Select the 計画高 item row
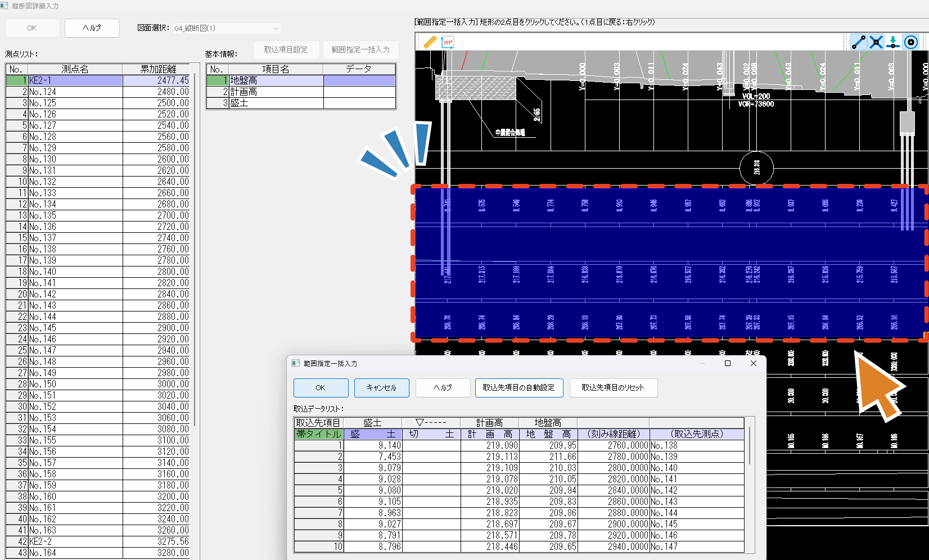The height and width of the screenshot is (560, 929). [301, 92]
